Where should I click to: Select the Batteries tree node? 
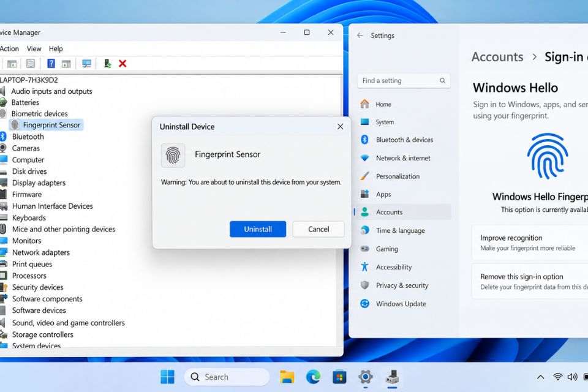[25, 102]
